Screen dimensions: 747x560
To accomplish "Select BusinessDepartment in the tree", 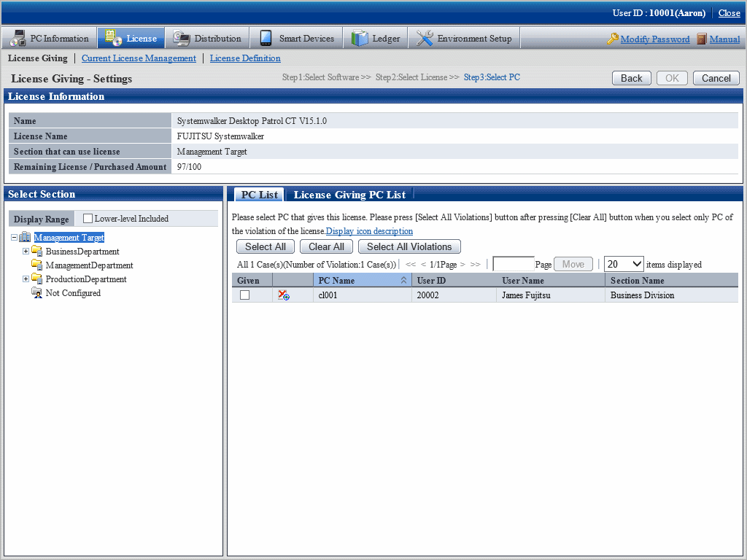I will pos(82,251).
